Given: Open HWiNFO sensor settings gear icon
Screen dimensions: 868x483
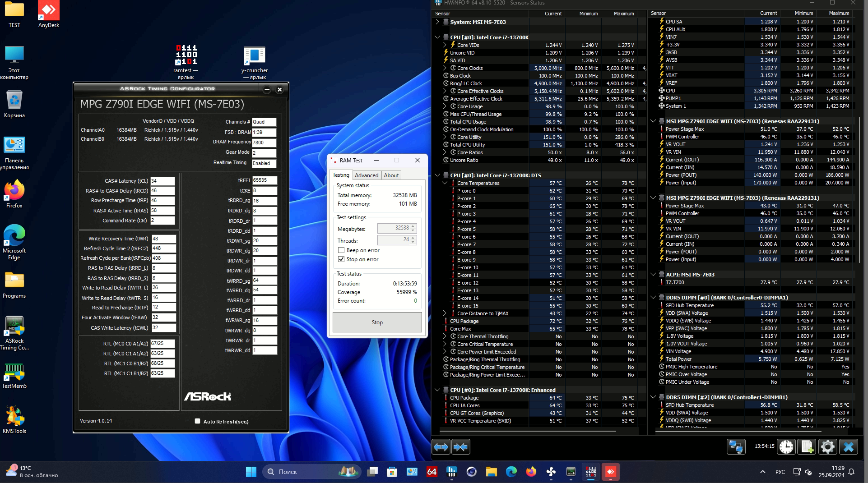Looking at the screenshot, I should [x=827, y=447].
